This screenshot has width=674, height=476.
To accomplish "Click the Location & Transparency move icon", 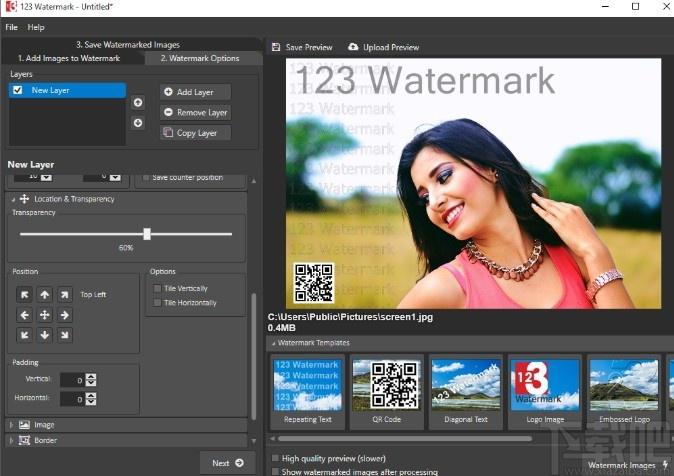I will [25, 199].
